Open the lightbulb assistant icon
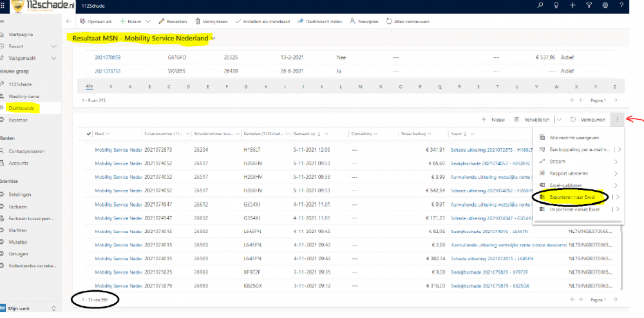This screenshot has width=644, height=318. point(556,5)
